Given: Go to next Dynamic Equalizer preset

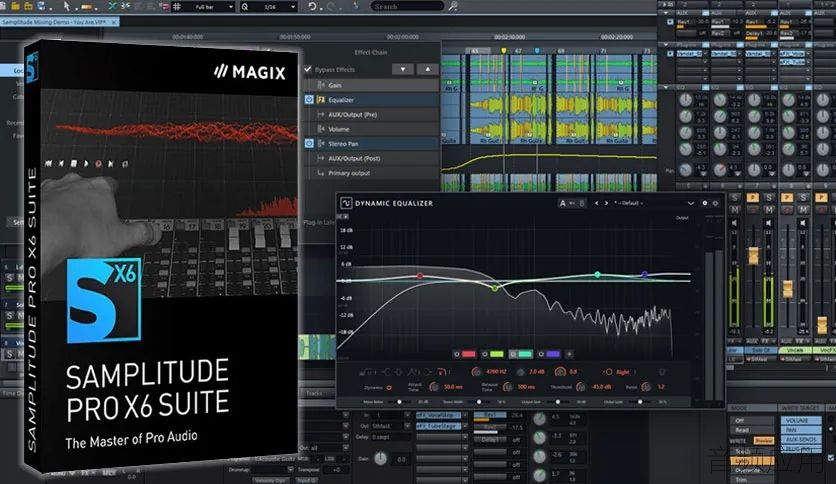Looking at the screenshot, I should 606,203.
